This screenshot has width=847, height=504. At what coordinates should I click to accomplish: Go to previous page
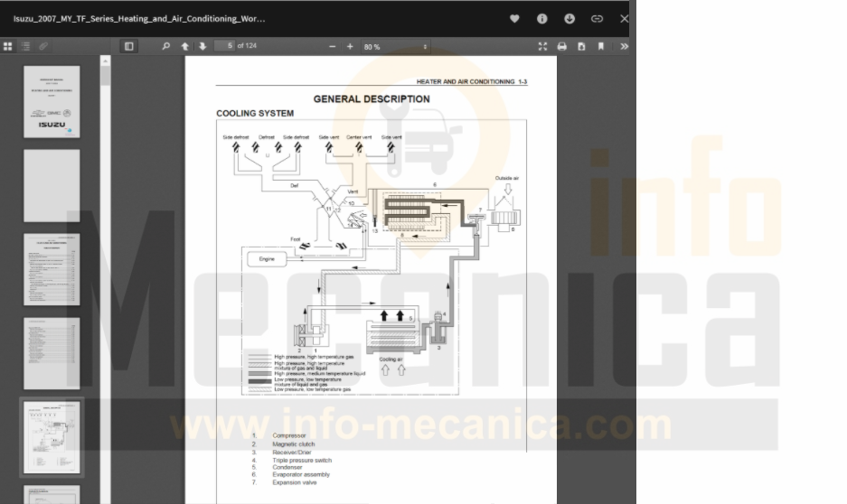point(184,46)
